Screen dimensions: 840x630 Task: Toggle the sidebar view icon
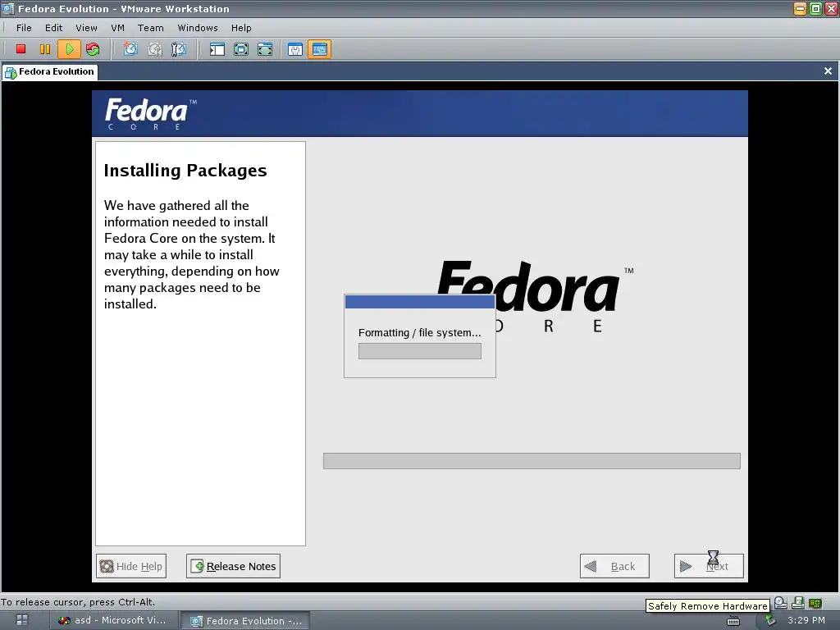217,49
